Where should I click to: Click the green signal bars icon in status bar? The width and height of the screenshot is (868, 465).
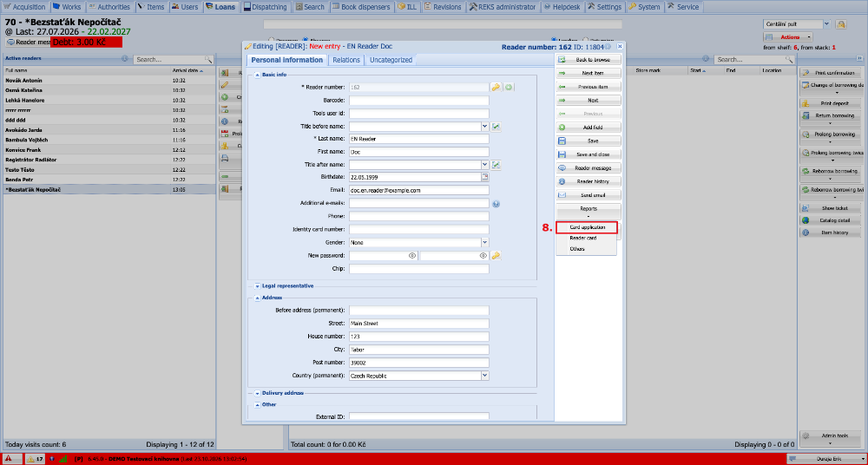[62, 458]
